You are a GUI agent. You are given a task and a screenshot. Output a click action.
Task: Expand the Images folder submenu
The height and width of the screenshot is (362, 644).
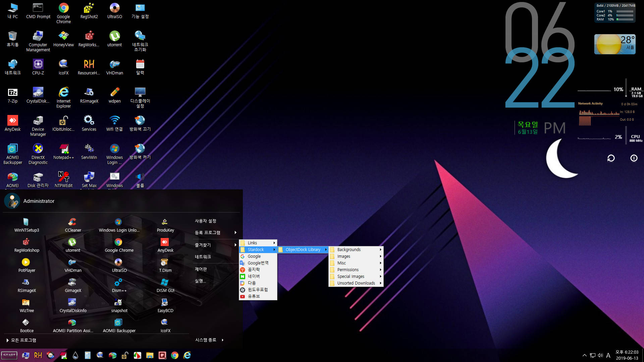pos(356,256)
